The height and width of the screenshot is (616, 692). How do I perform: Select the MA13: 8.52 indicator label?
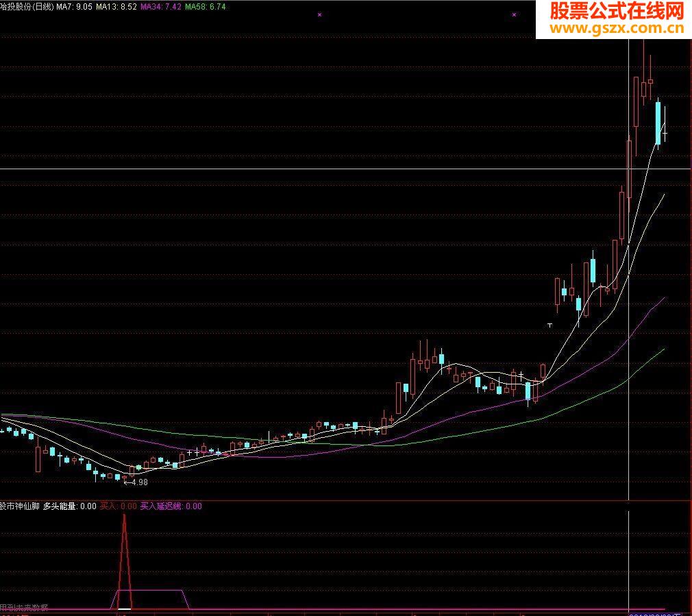[x=116, y=7]
